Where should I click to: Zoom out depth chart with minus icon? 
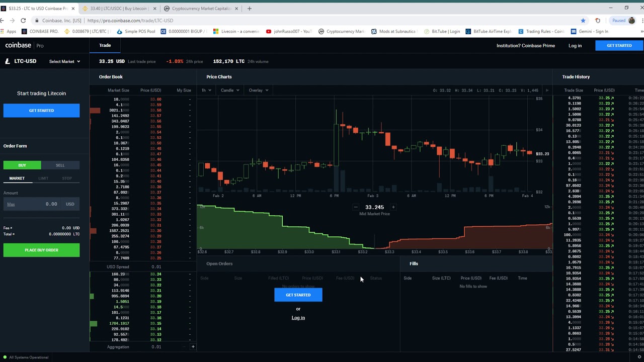pos(355,207)
